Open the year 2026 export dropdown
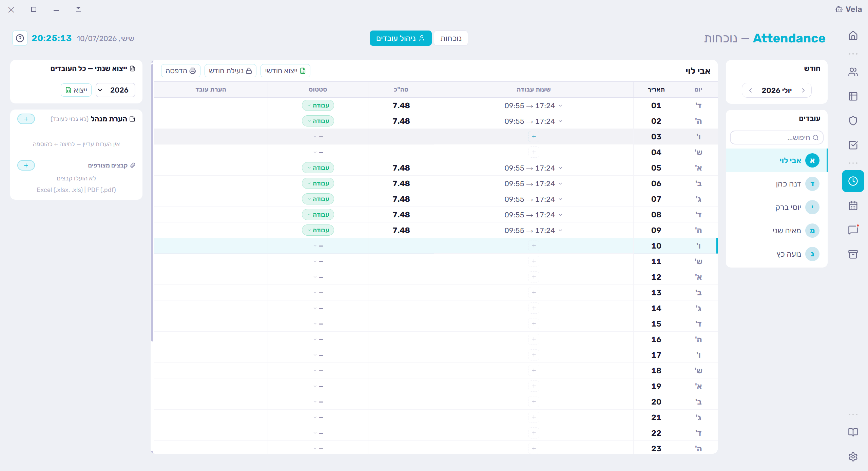This screenshot has width=868, height=471. pos(115,90)
